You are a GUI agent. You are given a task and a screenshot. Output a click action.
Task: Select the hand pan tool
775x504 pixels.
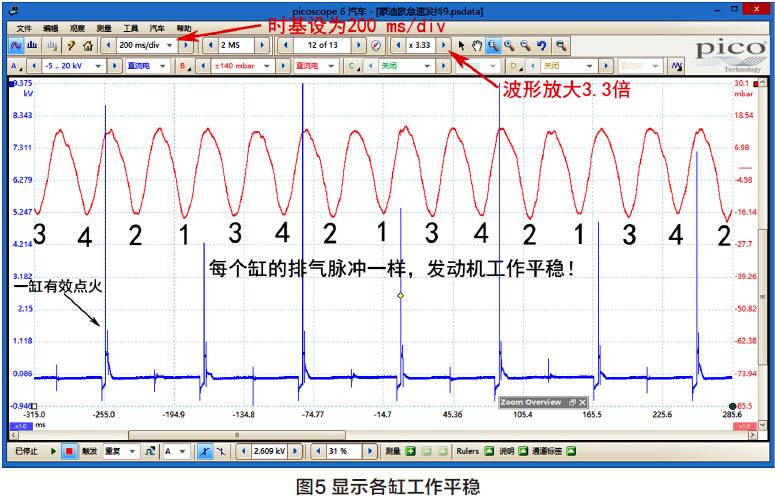(476, 45)
